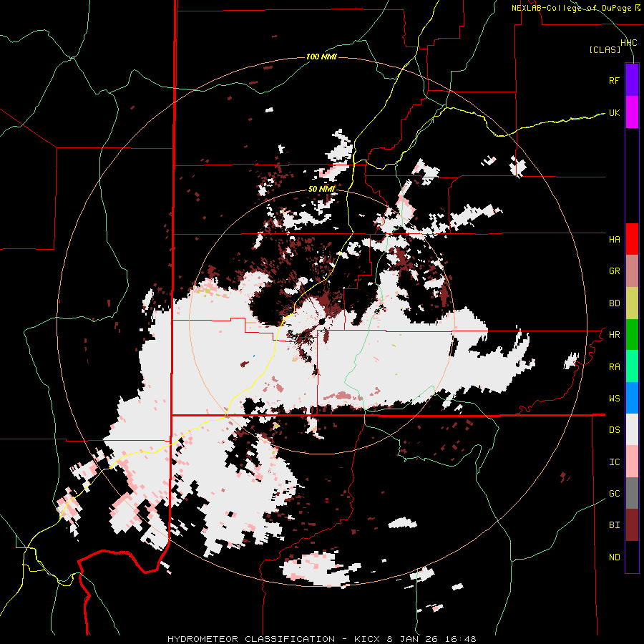Click the UK magenta legend swatch
The image size is (644, 644).
(x=632, y=112)
